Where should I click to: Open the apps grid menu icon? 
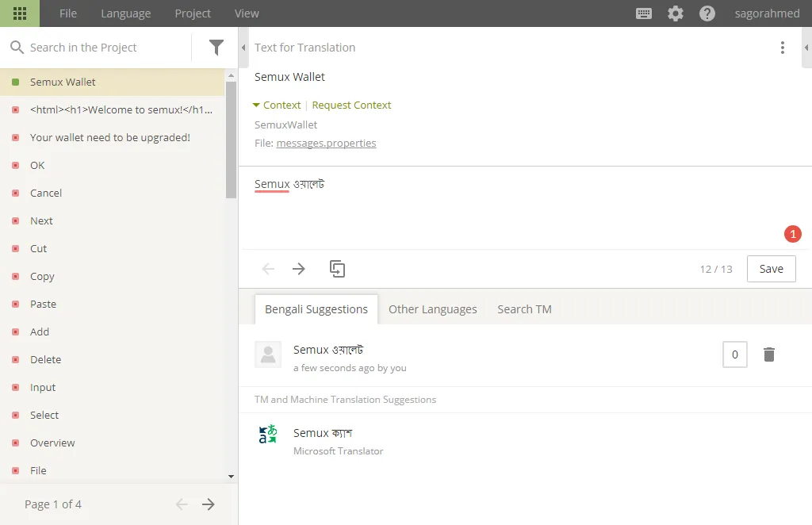click(20, 13)
